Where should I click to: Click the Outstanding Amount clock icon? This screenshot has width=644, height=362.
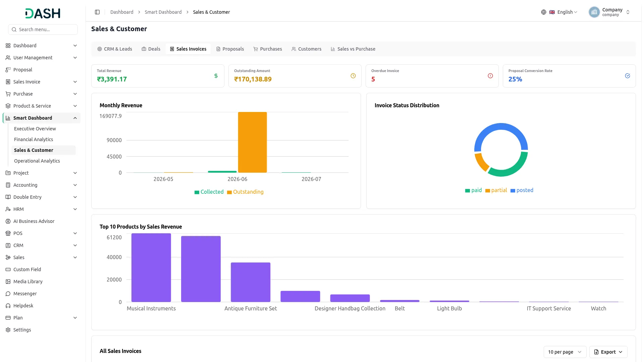click(353, 76)
